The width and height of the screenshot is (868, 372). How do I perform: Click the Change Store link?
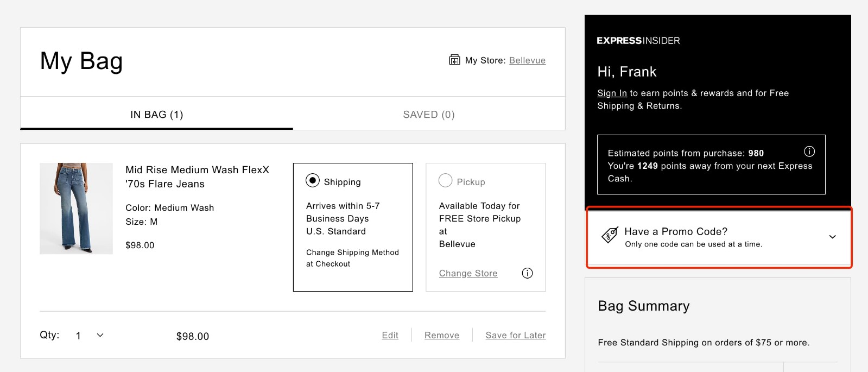pyautogui.click(x=468, y=273)
